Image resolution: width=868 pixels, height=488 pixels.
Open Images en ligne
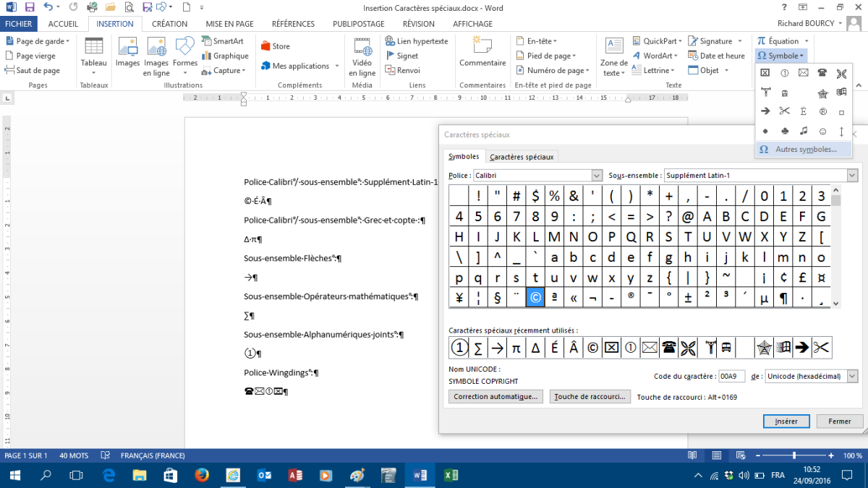[156, 57]
